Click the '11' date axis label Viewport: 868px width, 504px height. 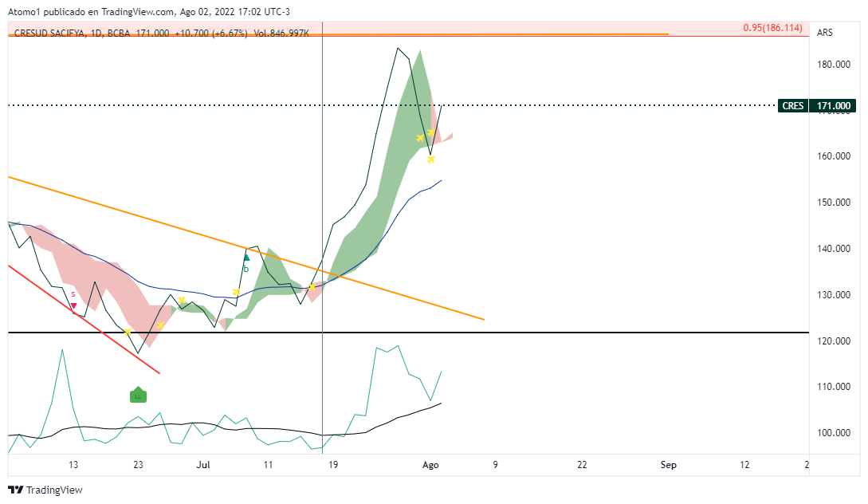point(268,465)
